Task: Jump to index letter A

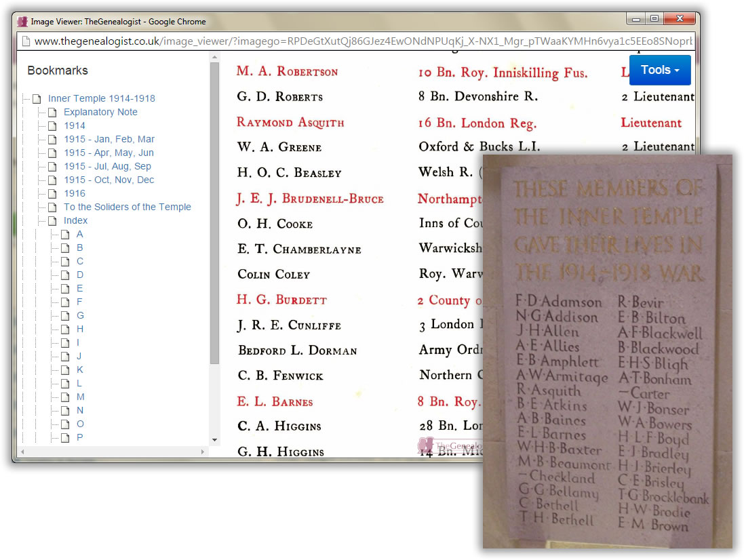Action: 80,234
